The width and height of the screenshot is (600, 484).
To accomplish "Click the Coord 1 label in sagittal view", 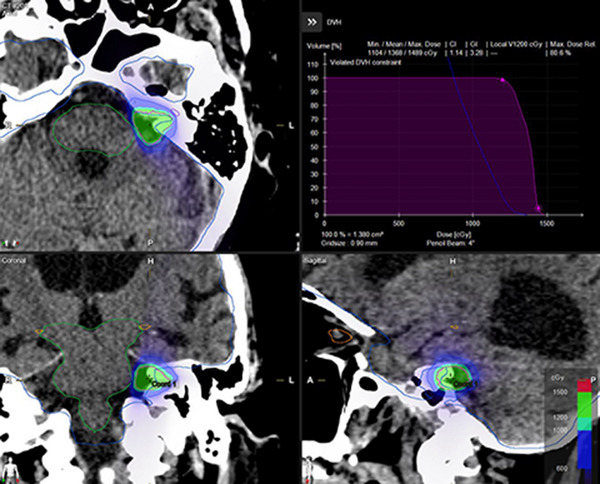I will (465, 383).
